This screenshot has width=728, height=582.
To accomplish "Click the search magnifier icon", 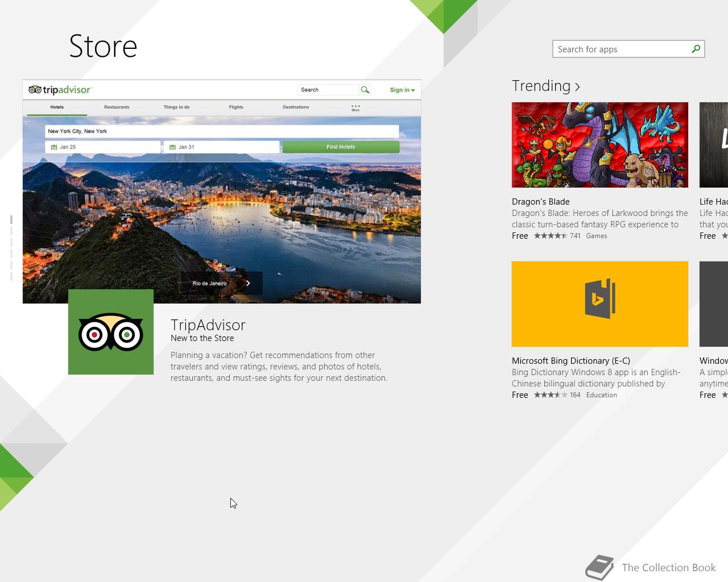I will pos(696,49).
